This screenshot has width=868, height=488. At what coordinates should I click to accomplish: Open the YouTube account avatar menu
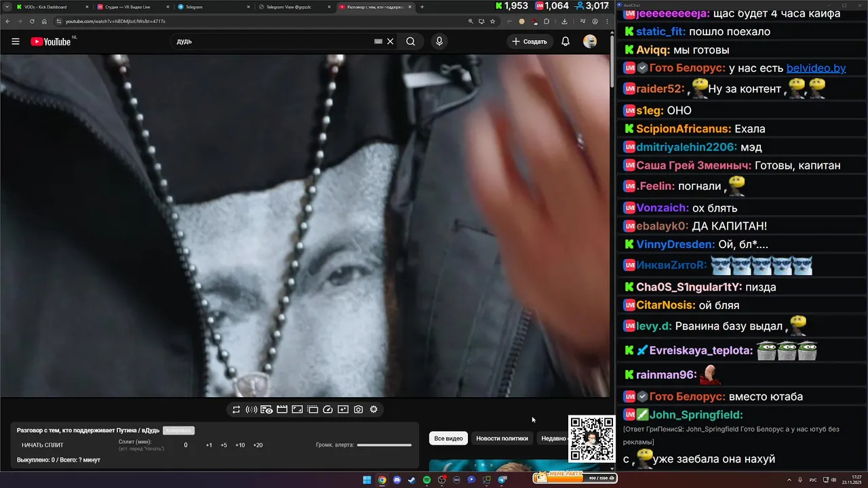[x=590, y=41]
